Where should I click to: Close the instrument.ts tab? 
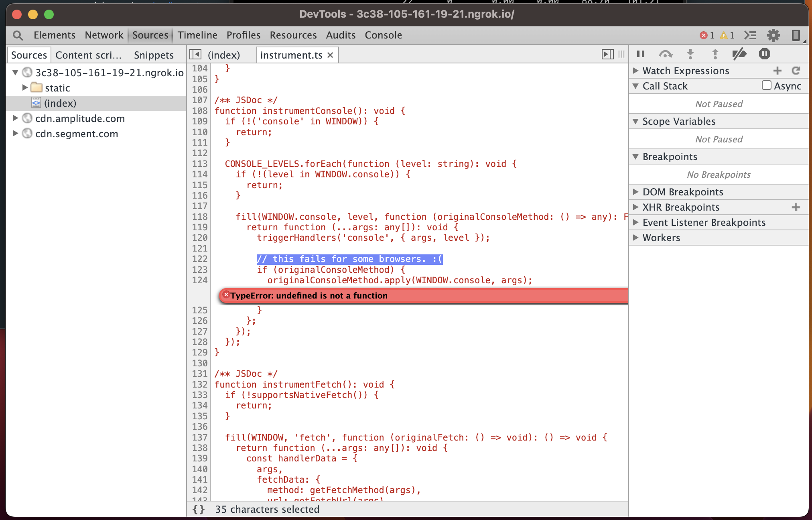(x=330, y=55)
